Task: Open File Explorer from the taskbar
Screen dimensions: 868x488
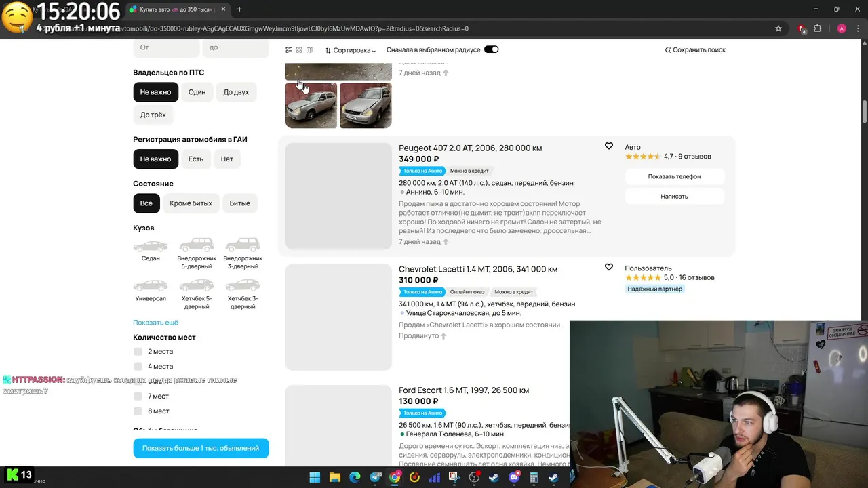Action: [x=334, y=478]
